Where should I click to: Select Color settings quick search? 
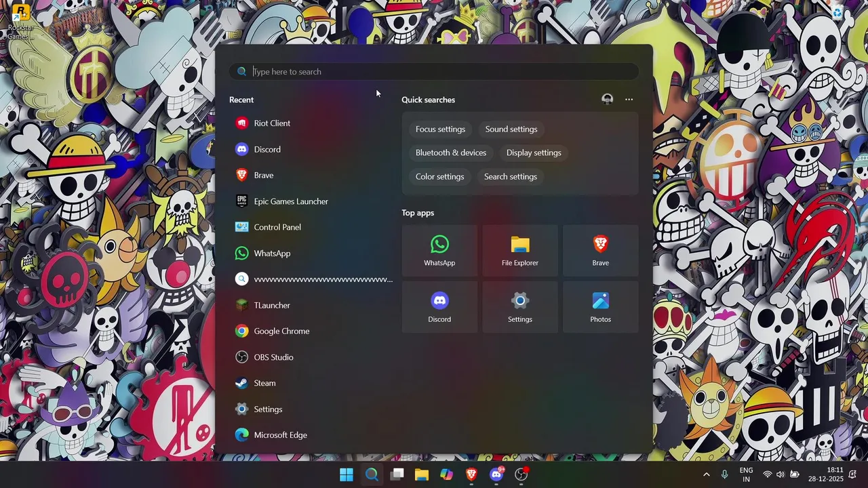[440, 177]
